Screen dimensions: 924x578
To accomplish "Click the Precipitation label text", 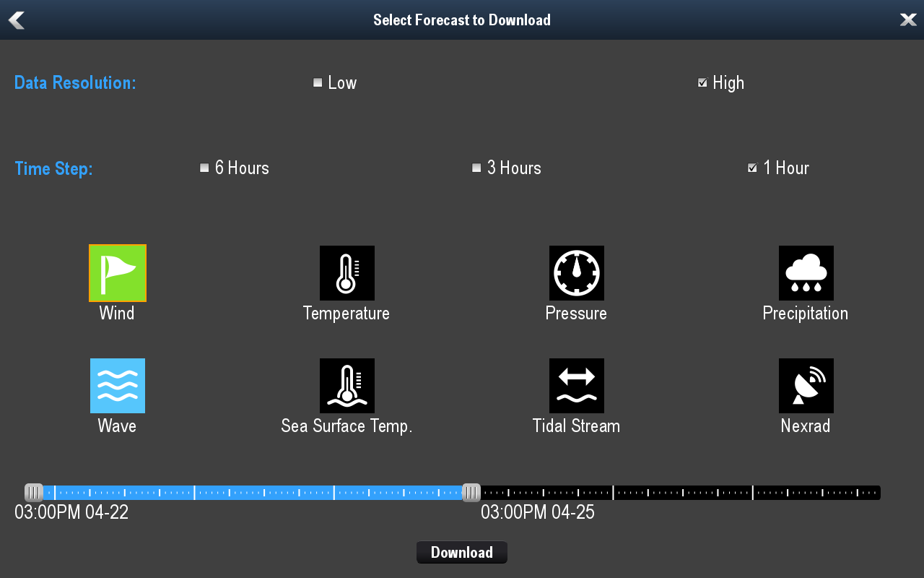I will point(806,314).
